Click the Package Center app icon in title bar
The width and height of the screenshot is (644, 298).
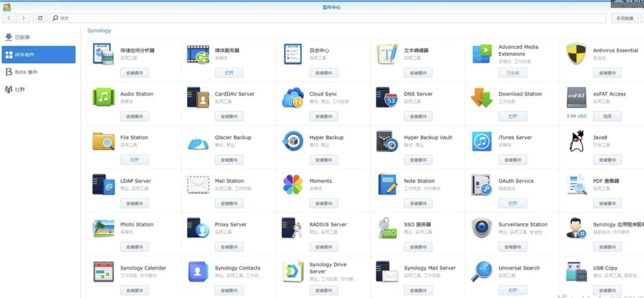pyautogui.click(x=7, y=7)
